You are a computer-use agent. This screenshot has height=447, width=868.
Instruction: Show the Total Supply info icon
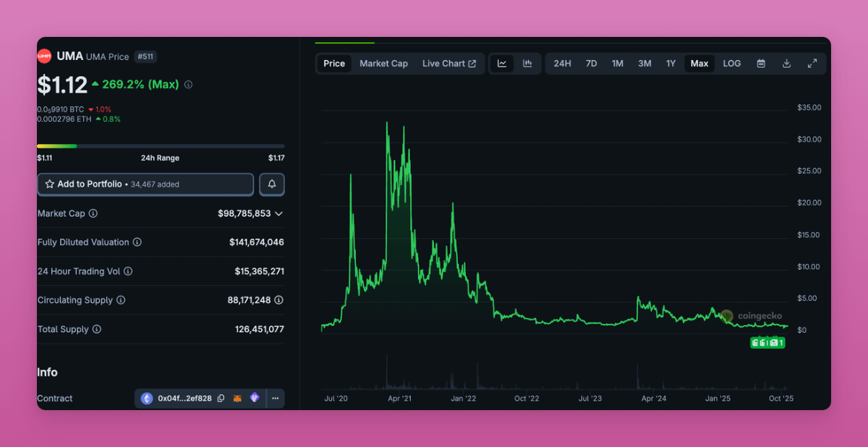click(97, 329)
